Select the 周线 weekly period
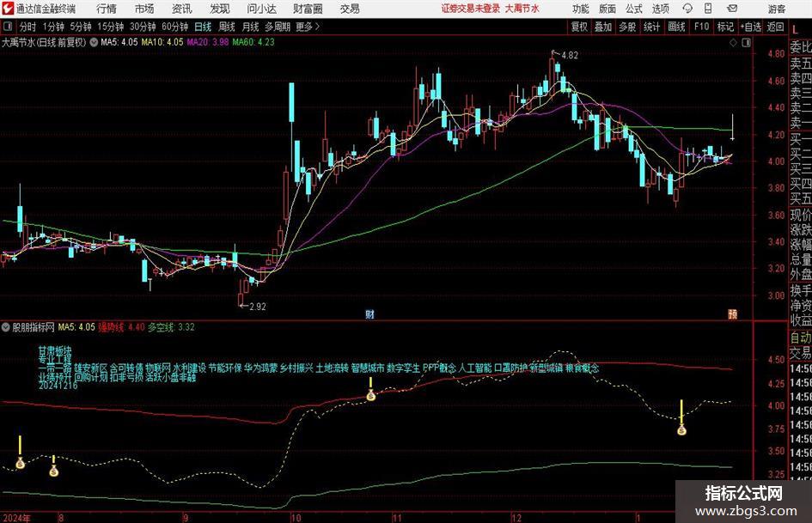The image size is (812, 523). (x=226, y=27)
